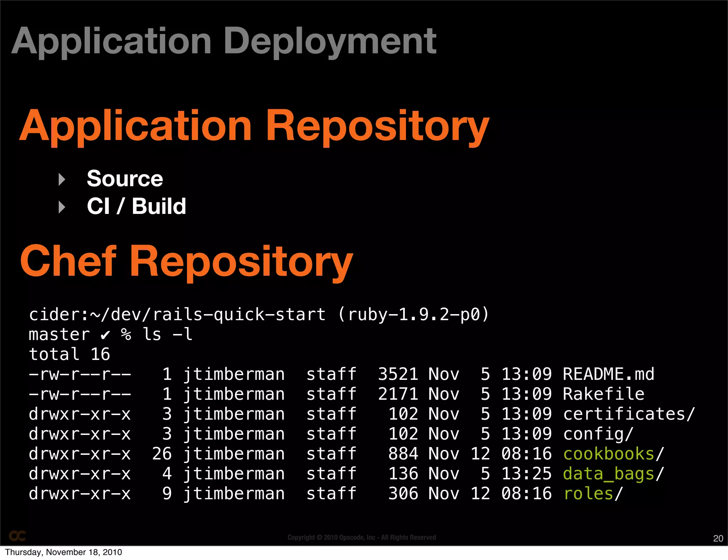This screenshot has width=728, height=560.
Task: Click the file size 3521 in README.md row
Action: (x=398, y=374)
